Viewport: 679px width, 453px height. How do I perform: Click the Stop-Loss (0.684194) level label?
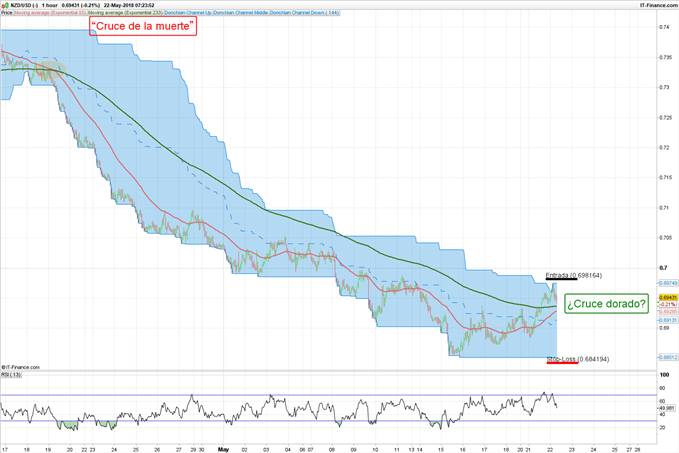pyautogui.click(x=578, y=359)
